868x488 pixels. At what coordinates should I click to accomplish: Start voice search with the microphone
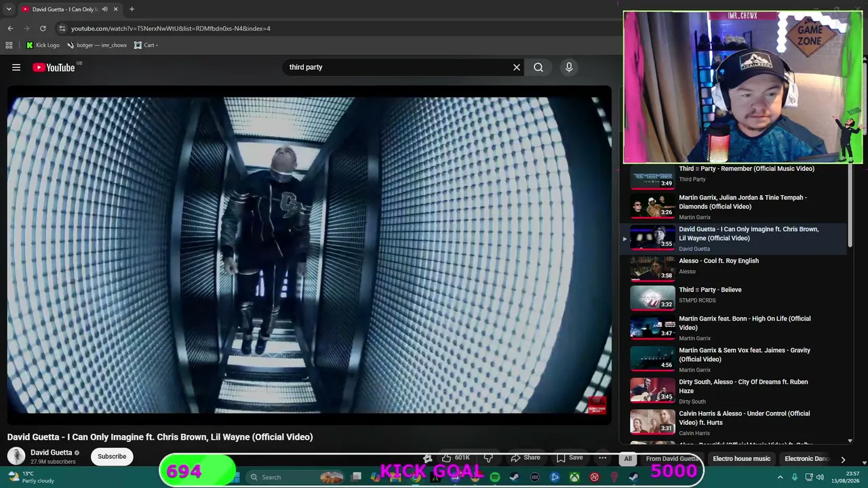point(569,67)
